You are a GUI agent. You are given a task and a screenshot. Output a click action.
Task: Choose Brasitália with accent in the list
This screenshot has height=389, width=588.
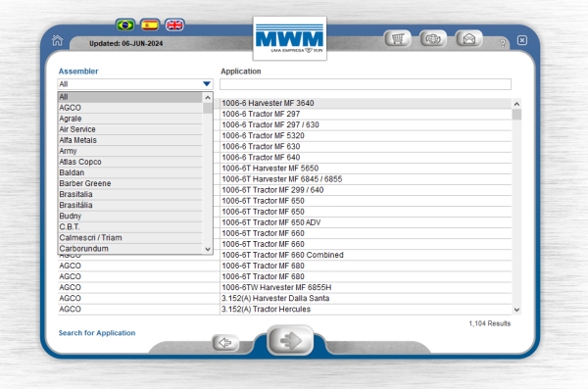click(130, 205)
